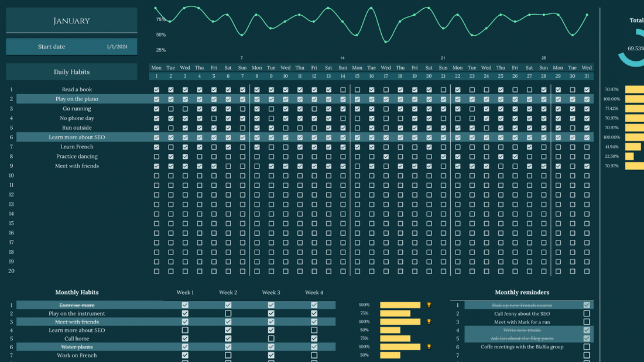Viewport: 644px width, 362px height.
Task: Select the Go running habit label
Action: [x=77, y=108]
